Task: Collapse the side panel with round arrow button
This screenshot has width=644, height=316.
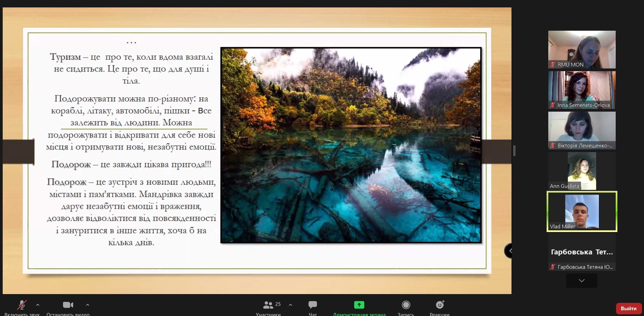Action: (509, 251)
